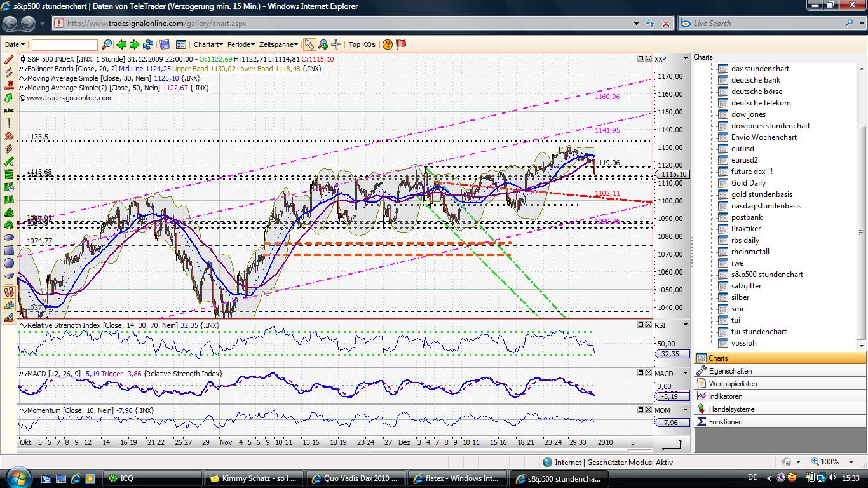This screenshot has width=868, height=488.
Task: Toggle the magnet snap tool
Action: click(9, 292)
